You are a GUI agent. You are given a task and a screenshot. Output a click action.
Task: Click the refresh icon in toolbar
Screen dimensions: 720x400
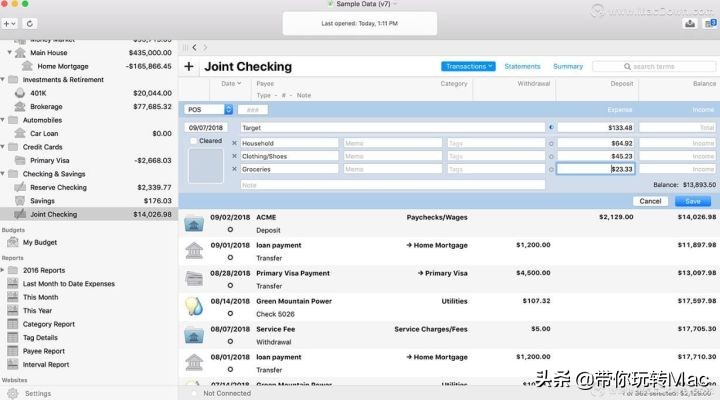[30, 23]
